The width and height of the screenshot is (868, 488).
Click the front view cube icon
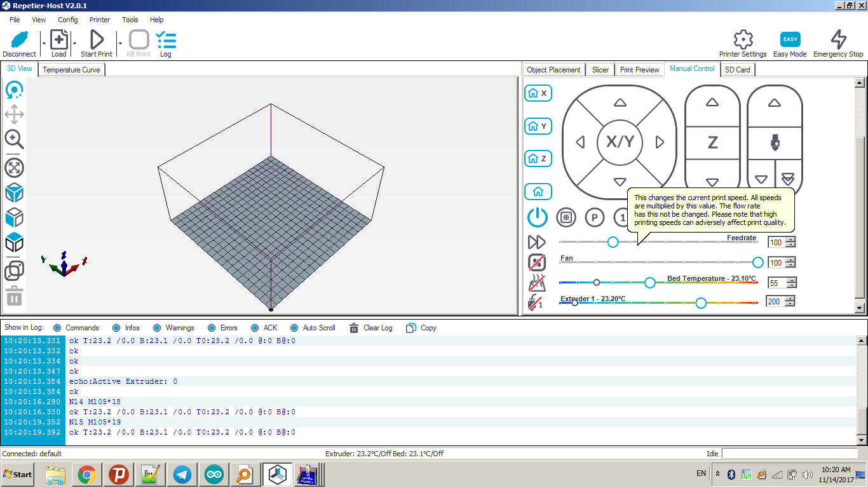(x=14, y=217)
